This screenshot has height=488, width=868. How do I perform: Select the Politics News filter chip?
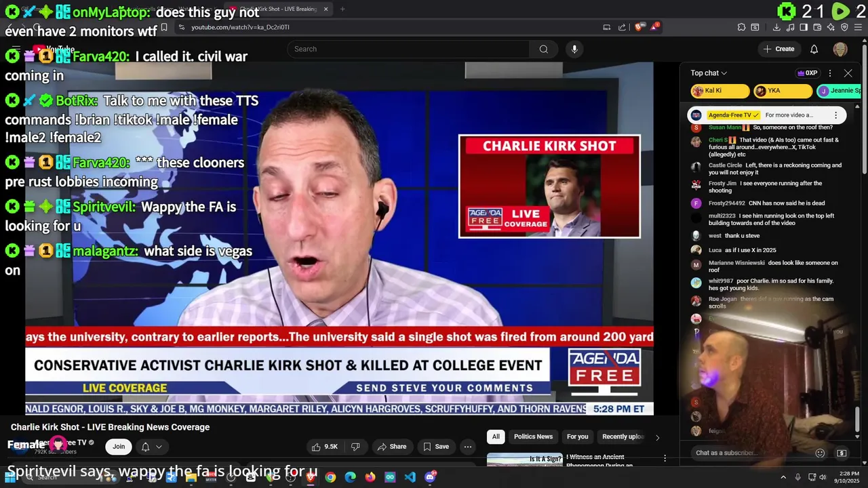(533, 436)
